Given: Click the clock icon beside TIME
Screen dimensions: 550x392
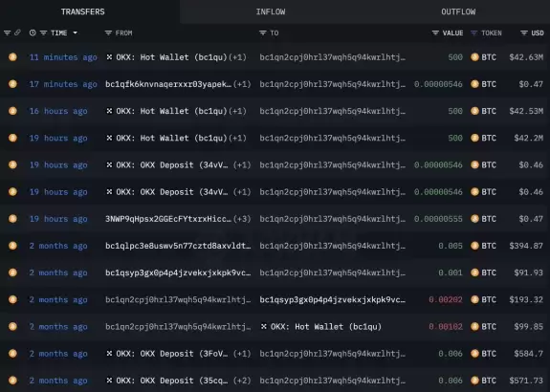Looking at the screenshot, I should point(33,33).
